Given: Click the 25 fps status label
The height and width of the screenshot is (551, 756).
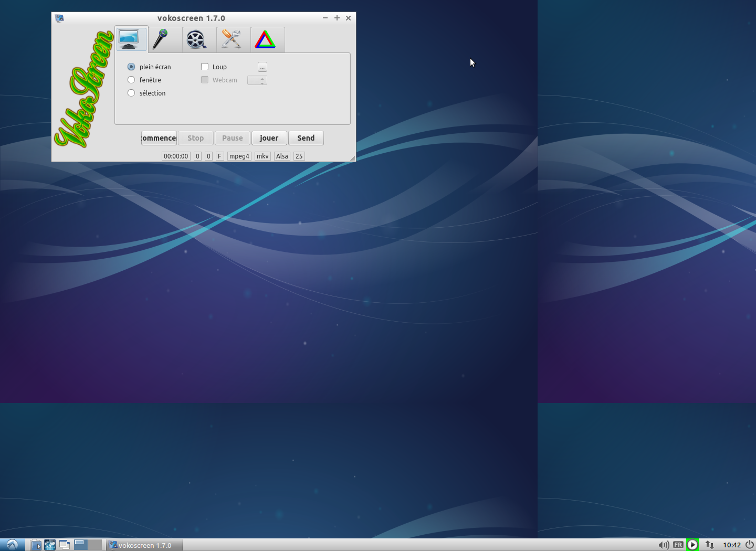Looking at the screenshot, I should pyautogui.click(x=299, y=156).
